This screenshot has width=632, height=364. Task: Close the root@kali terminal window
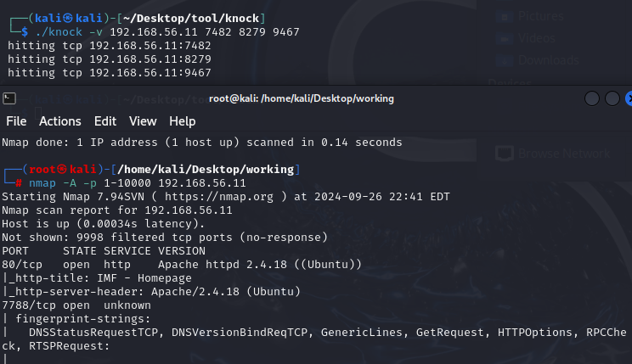point(629,98)
